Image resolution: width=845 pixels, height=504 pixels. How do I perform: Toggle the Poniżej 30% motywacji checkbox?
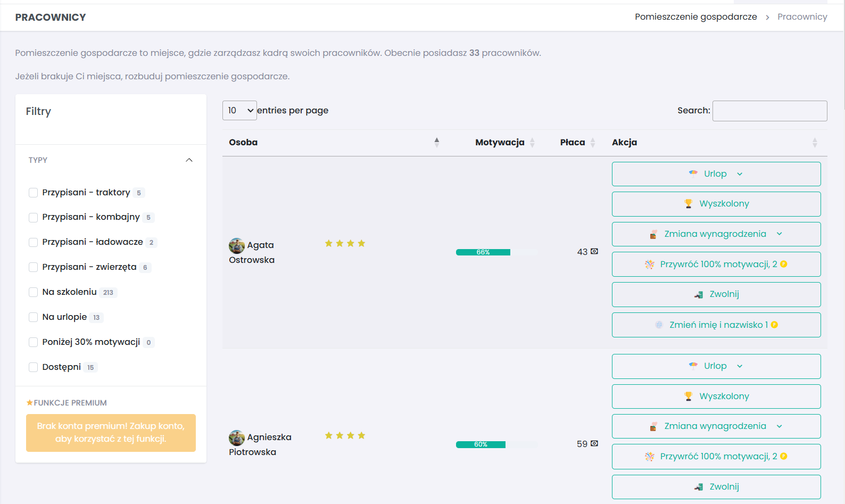[33, 342]
